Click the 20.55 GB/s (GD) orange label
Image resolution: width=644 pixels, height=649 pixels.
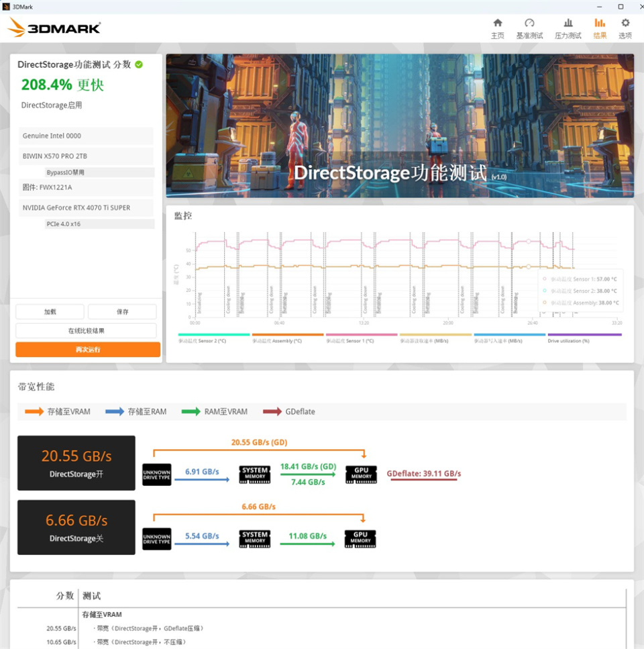click(x=259, y=442)
